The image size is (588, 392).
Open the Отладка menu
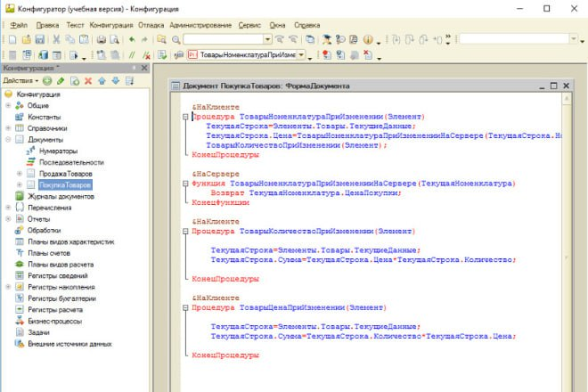click(x=151, y=25)
